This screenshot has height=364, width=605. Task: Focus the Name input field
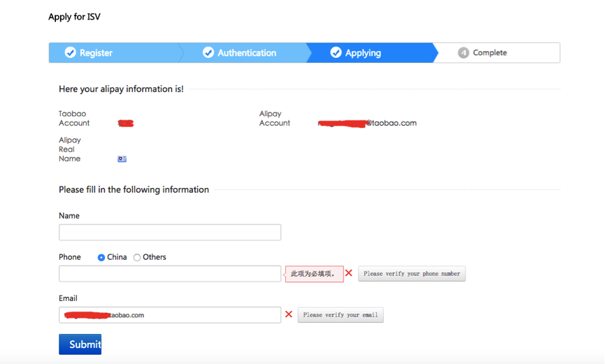pos(170,233)
